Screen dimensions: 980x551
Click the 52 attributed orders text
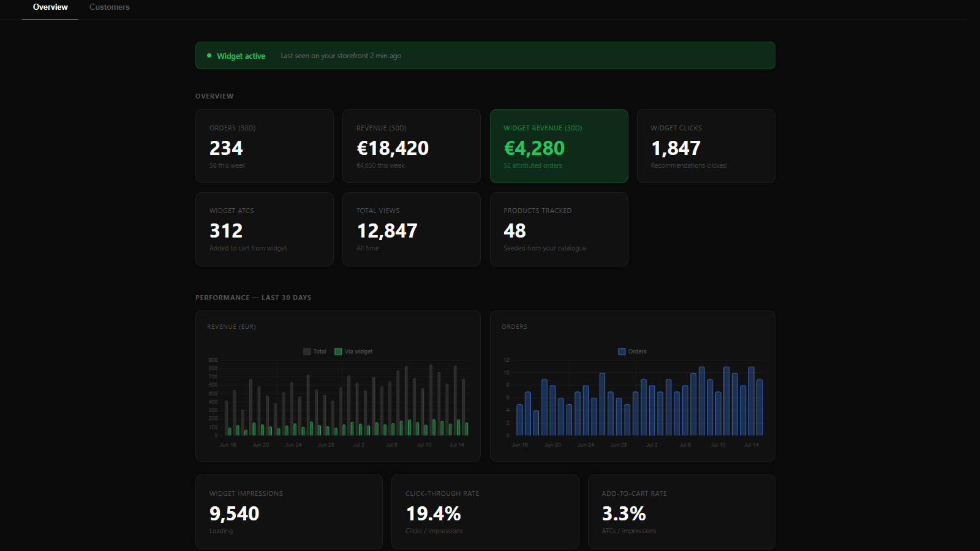click(533, 165)
